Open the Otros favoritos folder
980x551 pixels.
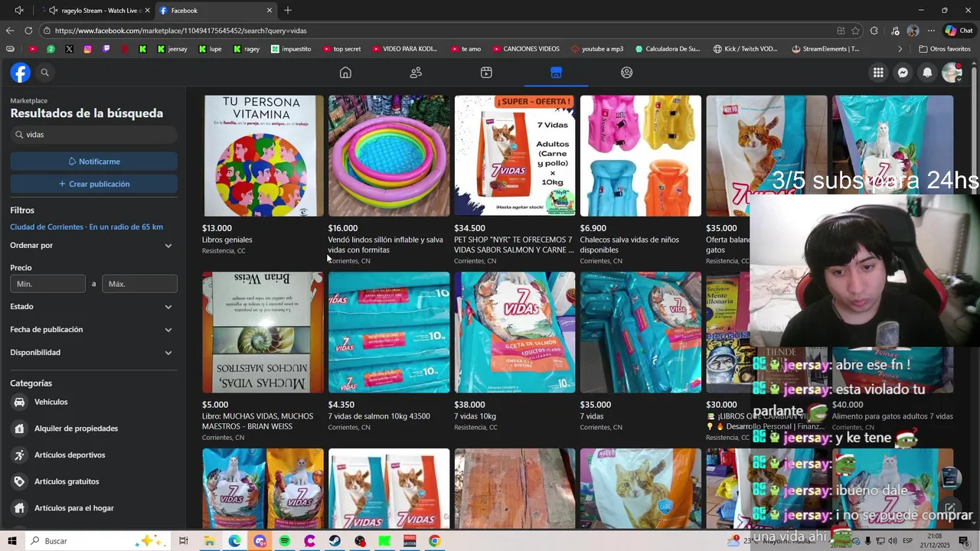click(944, 49)
